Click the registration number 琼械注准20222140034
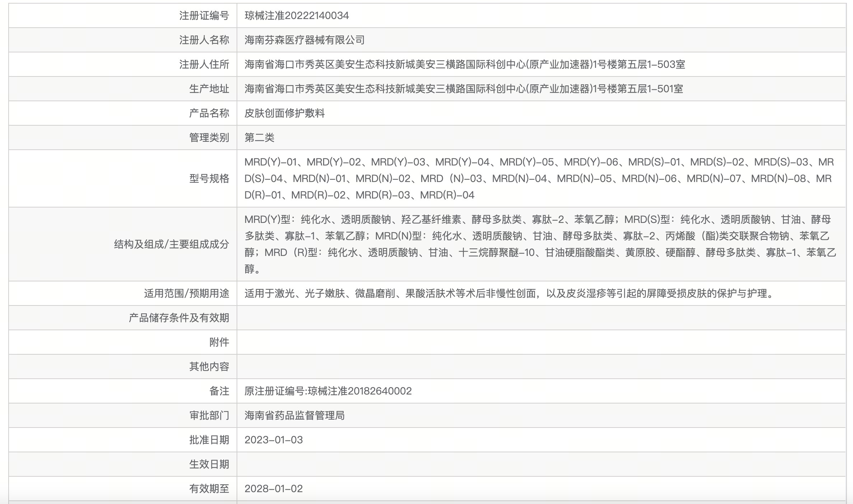This screenshot has height=504, width=853. [297, 15]
